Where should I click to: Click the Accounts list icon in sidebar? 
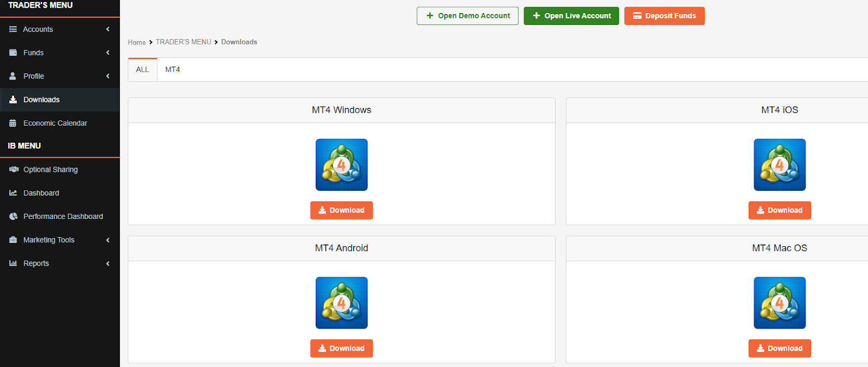(13, 29)
